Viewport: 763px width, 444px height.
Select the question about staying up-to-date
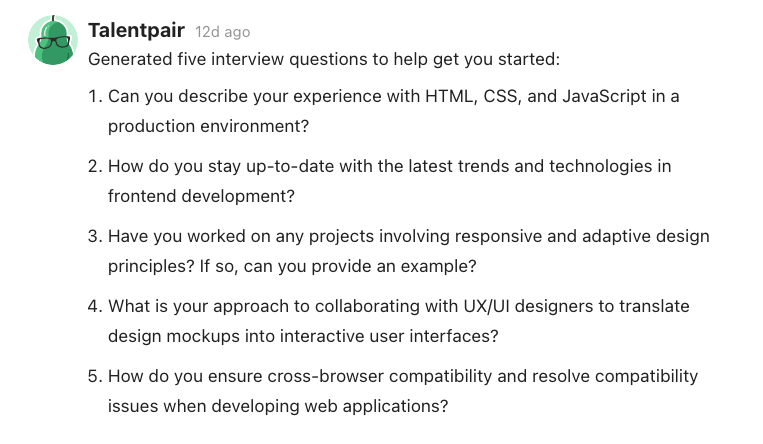(389, 167)
